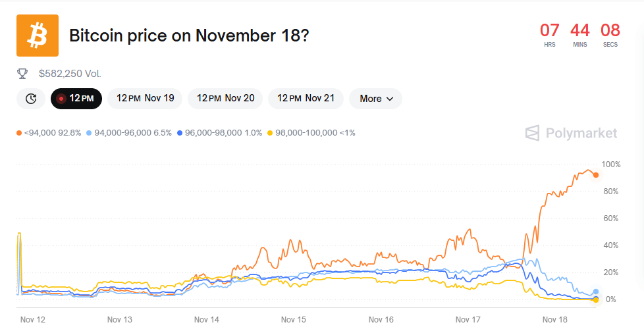The height and width of the screenshot is (333, 644).
Task: Expand the More dropdown
Action: 375,99
